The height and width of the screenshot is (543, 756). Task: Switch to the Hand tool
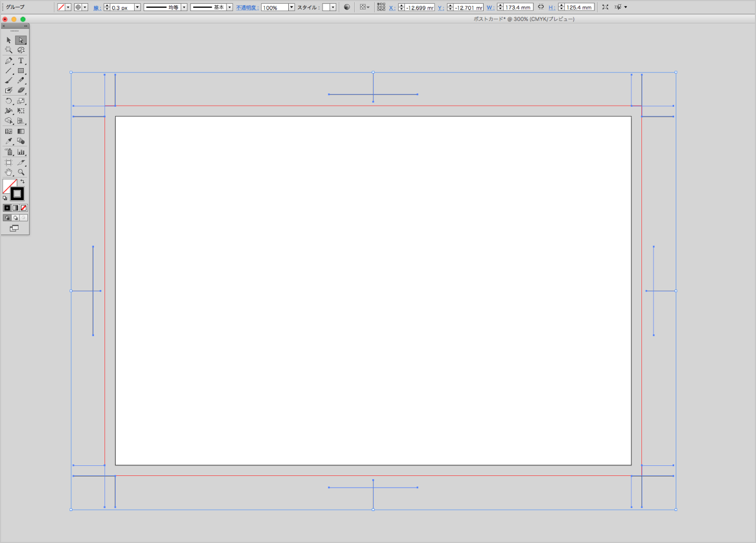click(8, 172)
